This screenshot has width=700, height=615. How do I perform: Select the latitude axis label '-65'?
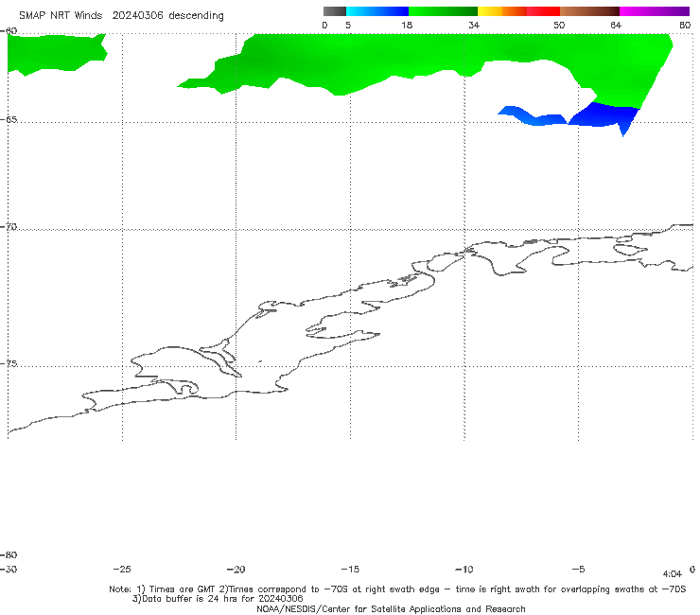[x=9, y=120]
